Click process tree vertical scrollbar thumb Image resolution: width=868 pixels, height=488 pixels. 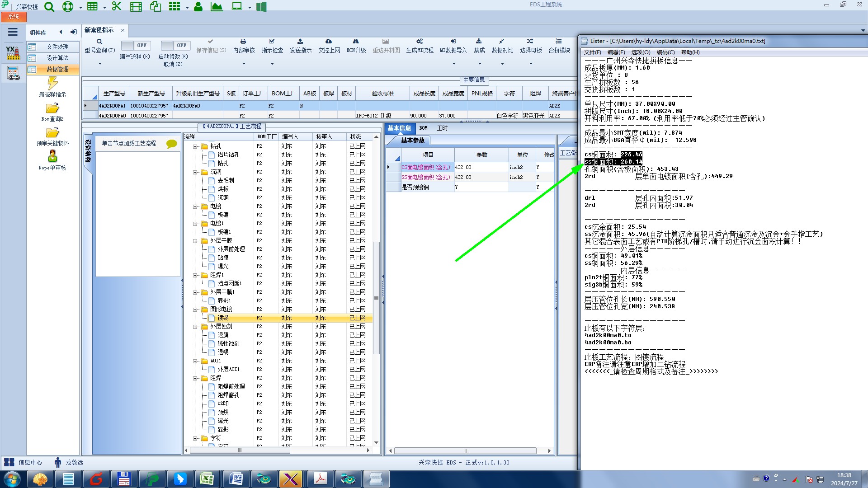376,298
